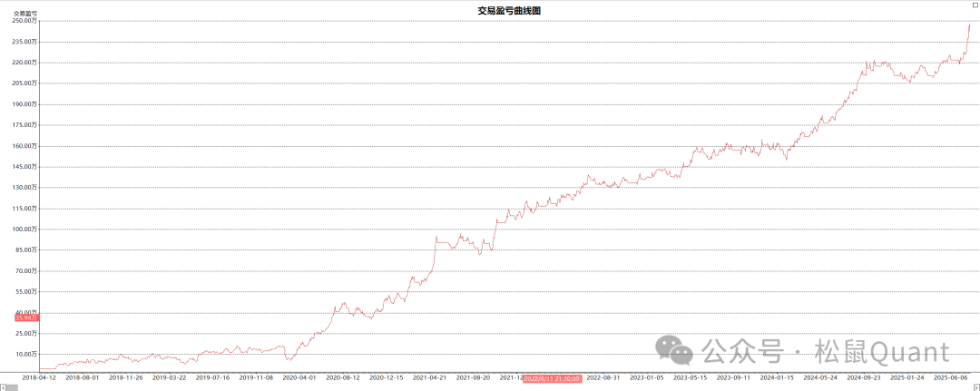Screen dimensions: 980x391
Task: Click the 10.00万 y-axis label
Action: [26, 354]
